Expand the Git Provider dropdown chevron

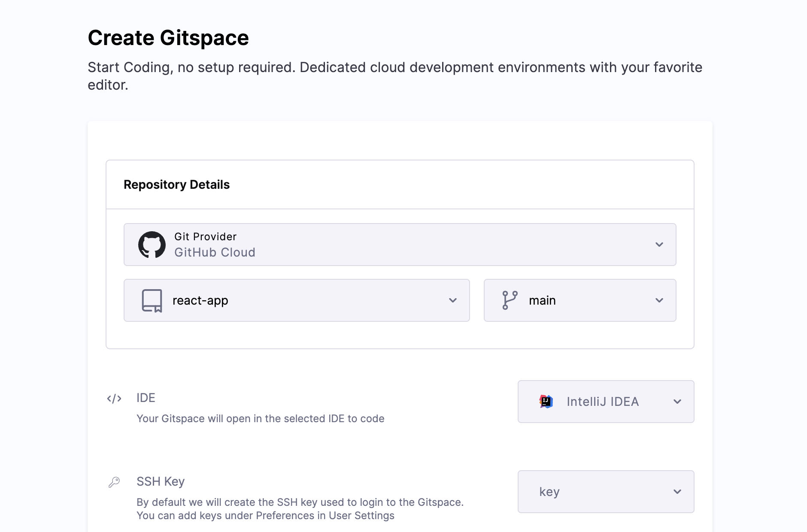pyautogui.click(x=659, y=245)
